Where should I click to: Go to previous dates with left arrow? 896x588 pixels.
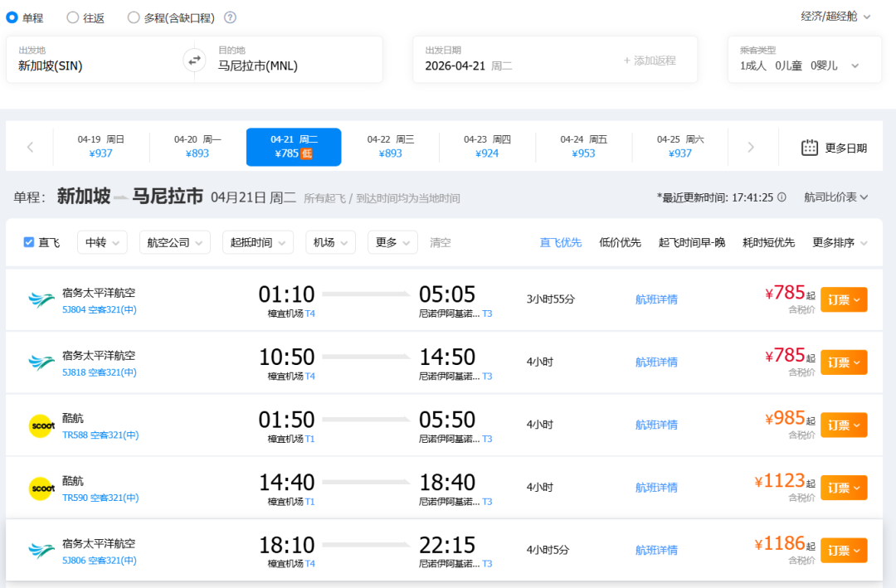pos(30,148)
